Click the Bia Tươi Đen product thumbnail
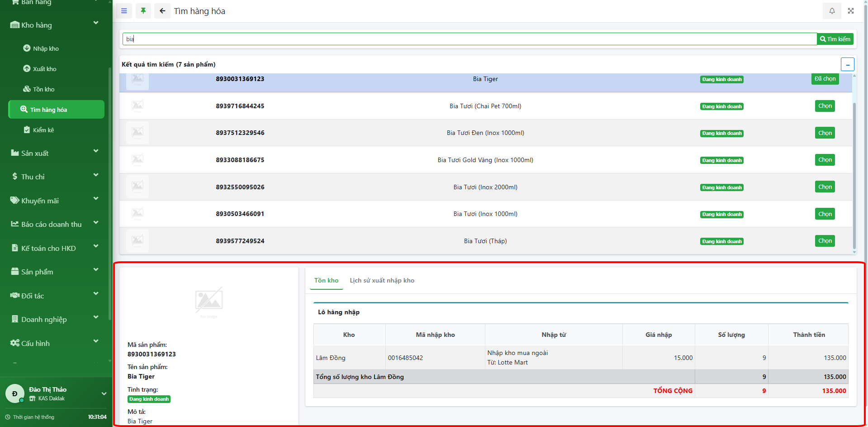 138,133
